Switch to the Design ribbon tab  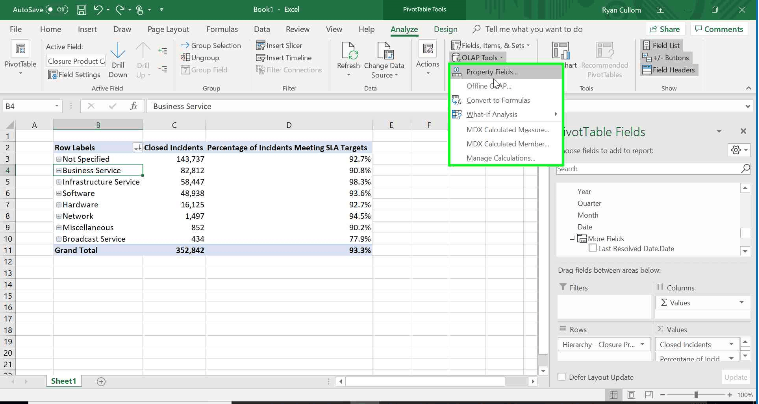[x=445, y=30]
